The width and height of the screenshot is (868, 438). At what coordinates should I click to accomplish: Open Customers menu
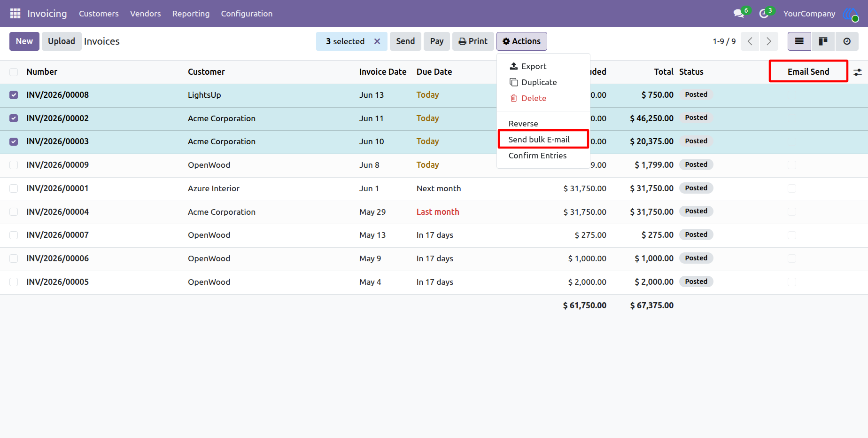point(99,14)
